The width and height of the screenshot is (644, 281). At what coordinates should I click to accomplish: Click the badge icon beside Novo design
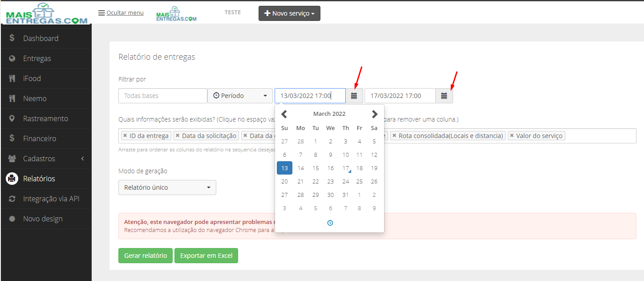point(12,219)
